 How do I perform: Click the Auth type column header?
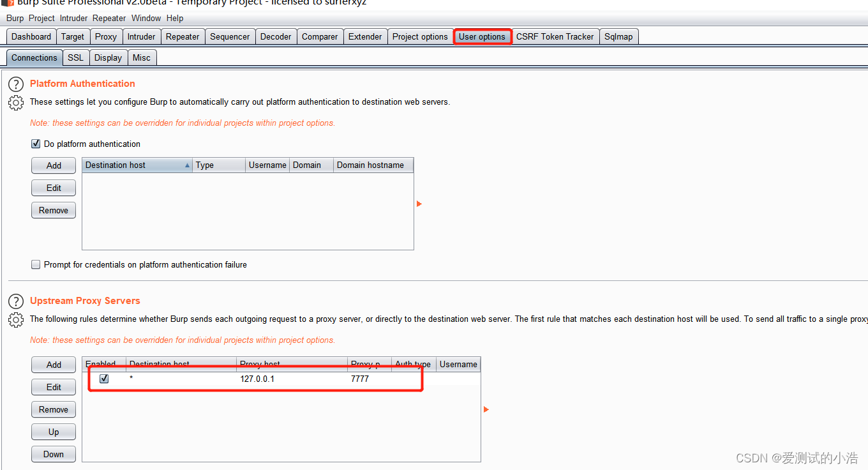click(413, 364)
